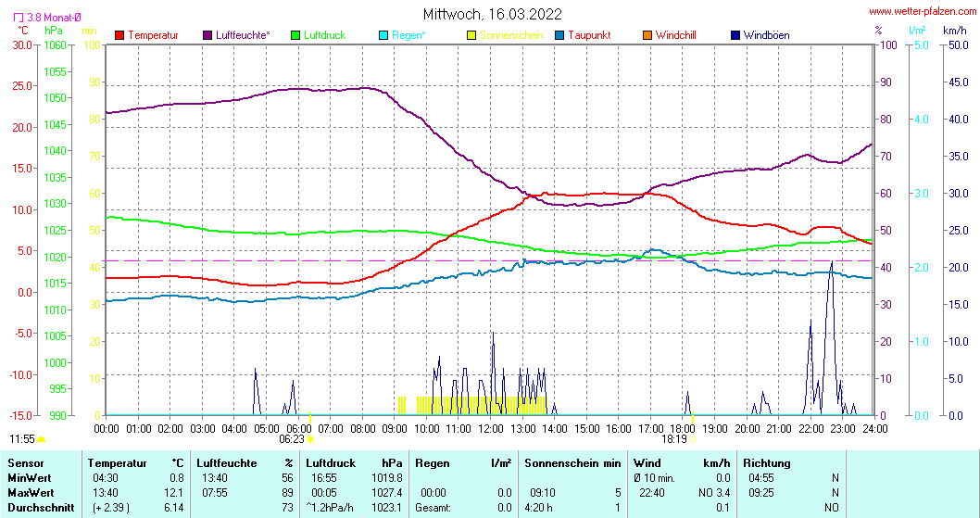
Task: Click the Luftdruck legend label
Action: coord(324,35)
